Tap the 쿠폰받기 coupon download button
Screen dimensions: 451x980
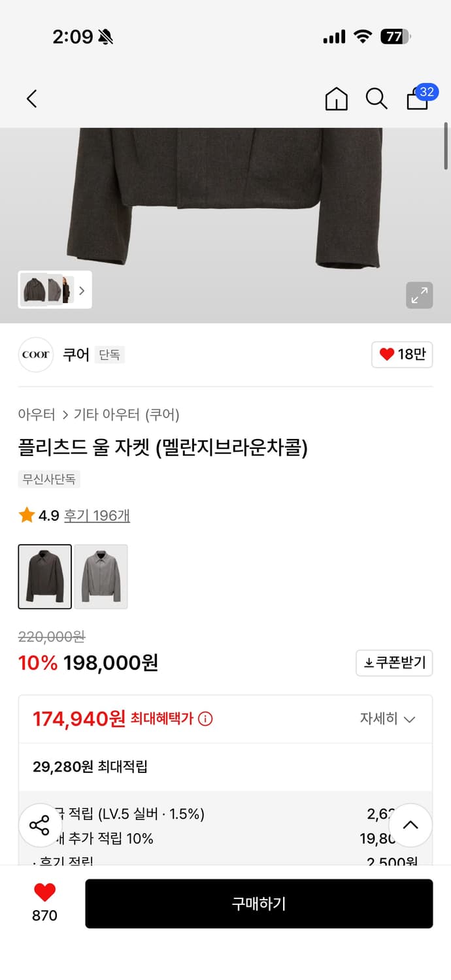(x=393, y=662)
